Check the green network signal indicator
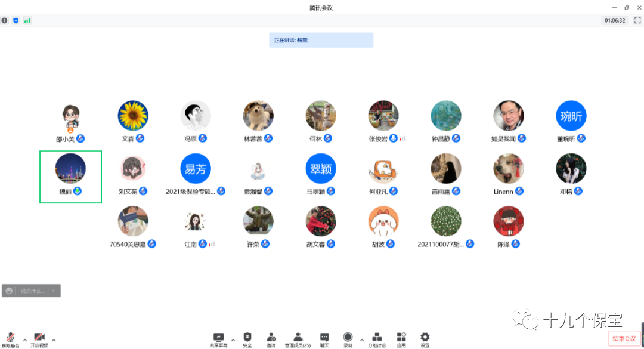This screenshot has height=349, width=644. pos(27,20)
